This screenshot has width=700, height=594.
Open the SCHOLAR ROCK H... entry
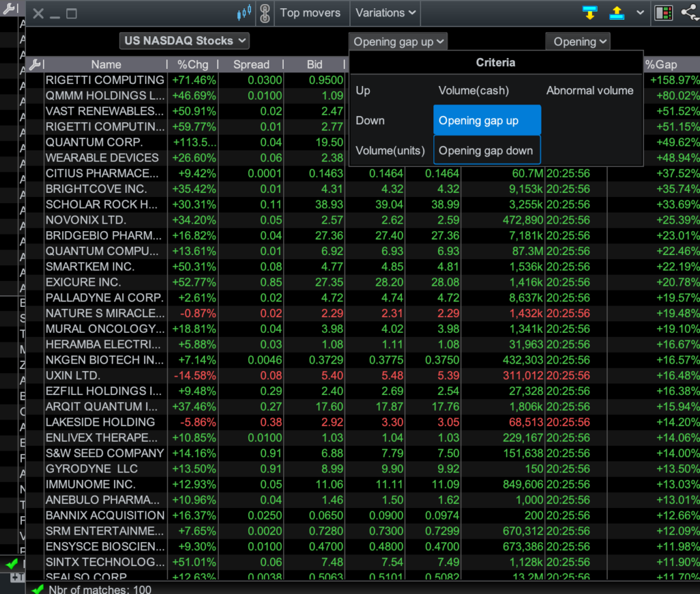[x=101, y=205]
